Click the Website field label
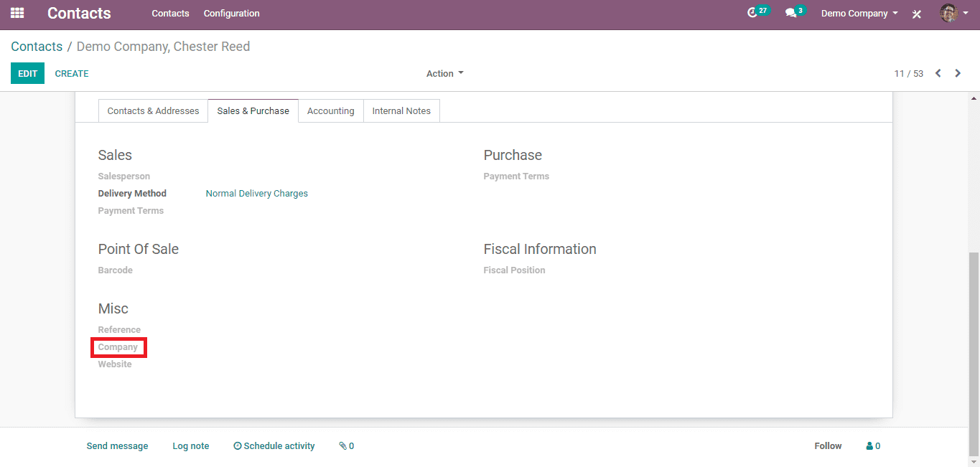Image resolution: width=980 pixels, height=467 pixels. [115, 364]
